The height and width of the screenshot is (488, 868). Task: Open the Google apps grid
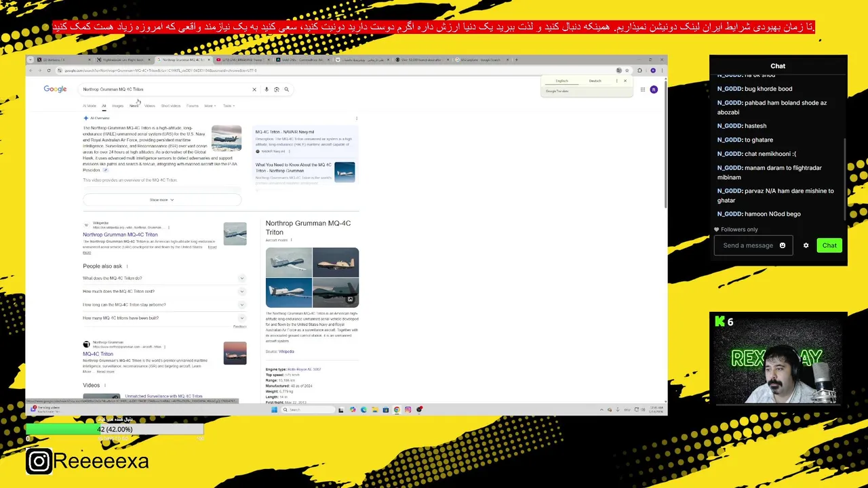click(642, 89)
